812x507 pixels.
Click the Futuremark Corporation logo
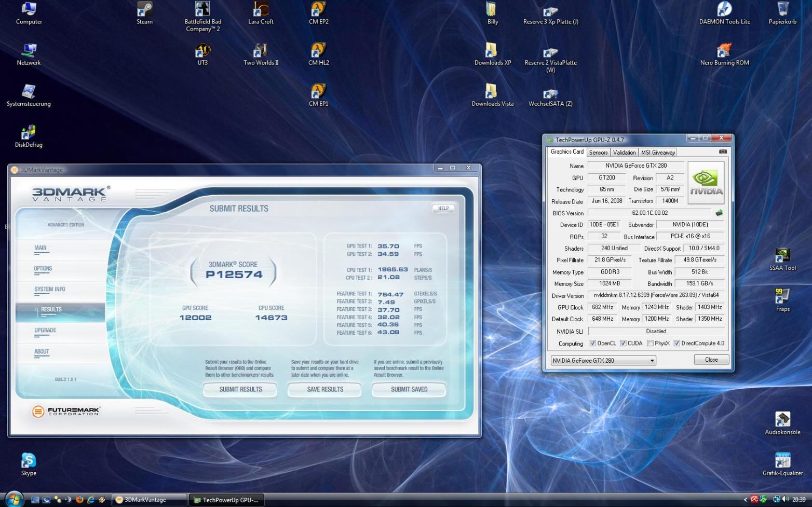pos(66,411)
